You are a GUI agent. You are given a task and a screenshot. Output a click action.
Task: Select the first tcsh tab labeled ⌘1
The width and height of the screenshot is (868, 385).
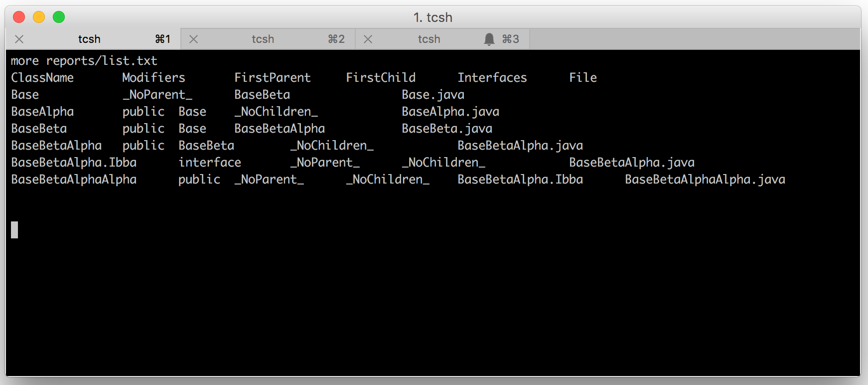93,39
